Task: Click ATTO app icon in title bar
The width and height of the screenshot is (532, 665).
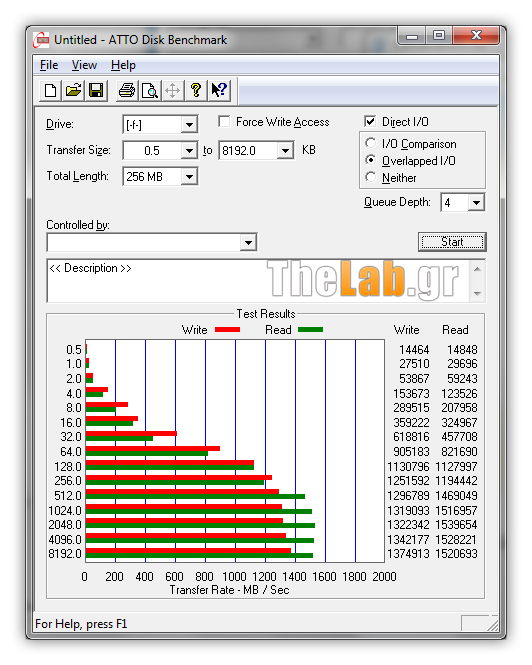Action: pyautogui.click(x=41, y=40)
